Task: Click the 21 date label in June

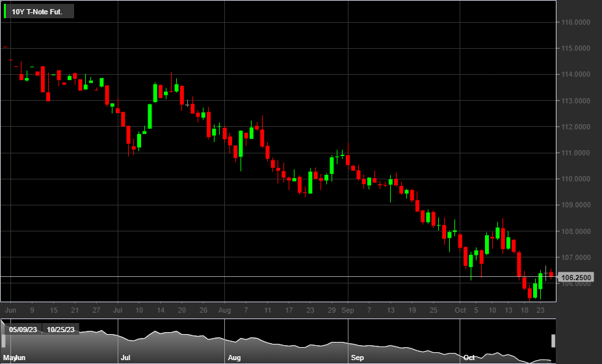Action: [x=75, y=310]
